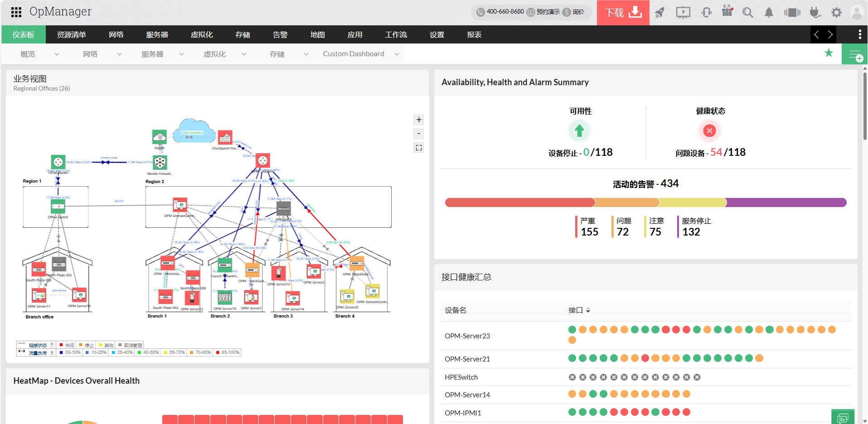Open the user profile avatar

click(x=857, y=13)
